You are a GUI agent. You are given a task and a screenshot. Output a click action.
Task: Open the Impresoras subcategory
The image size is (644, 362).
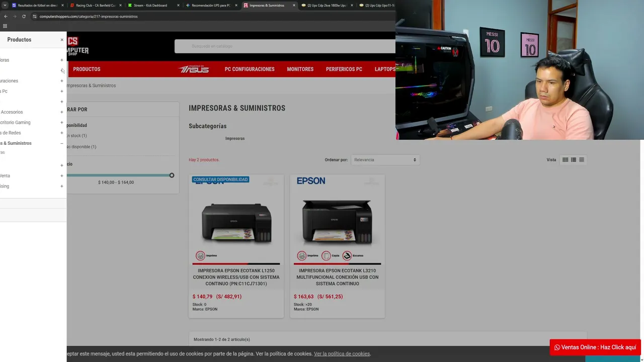[x=235, y=139]
